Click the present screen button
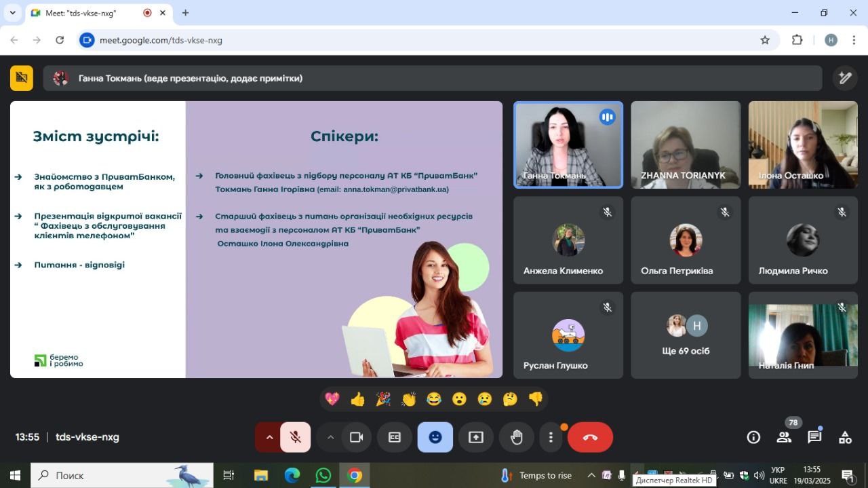868x488 pixels. (x=476, y=438)
